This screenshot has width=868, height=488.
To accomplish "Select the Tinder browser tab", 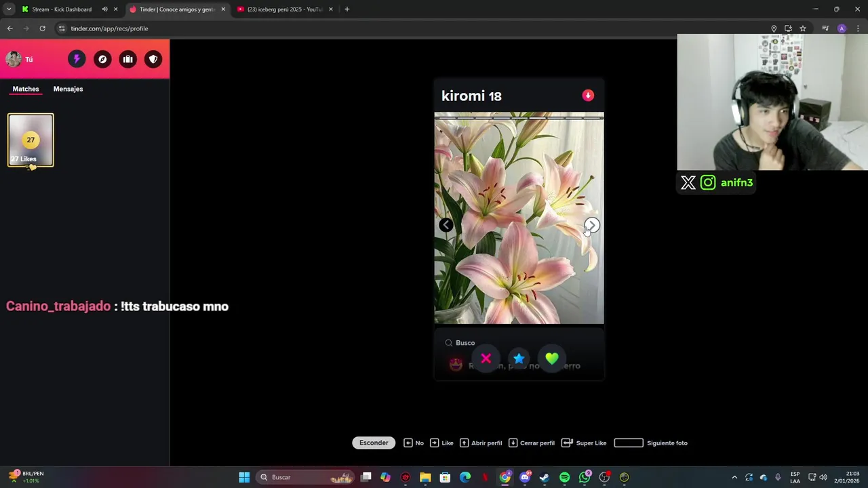I will tap(176, 9).
